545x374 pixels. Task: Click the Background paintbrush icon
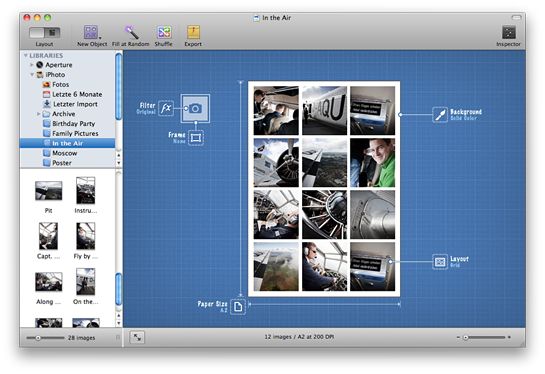click(440, 115)
